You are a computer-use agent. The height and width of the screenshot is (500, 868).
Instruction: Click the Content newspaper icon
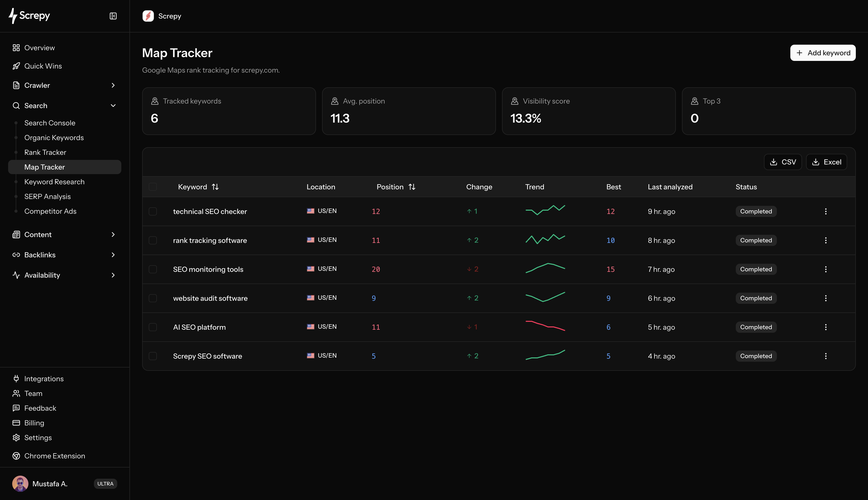point(16,235)
